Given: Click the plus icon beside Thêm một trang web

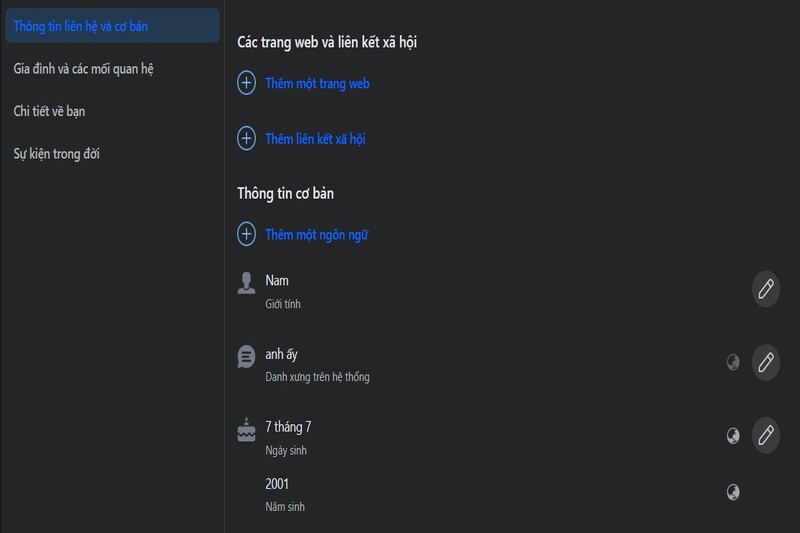Looking at the screenshot, I should tap(246, 83).
